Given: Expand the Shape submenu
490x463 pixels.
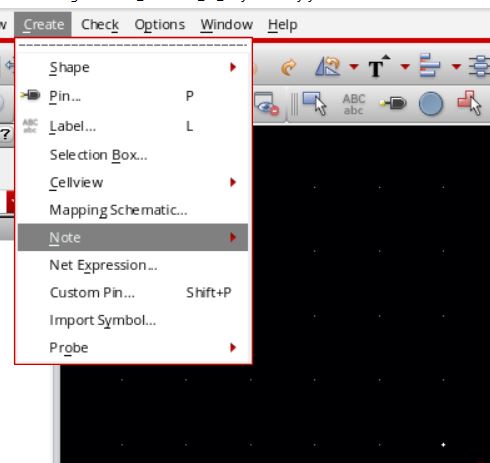Looking at the screenshot, I should [133, 67].
